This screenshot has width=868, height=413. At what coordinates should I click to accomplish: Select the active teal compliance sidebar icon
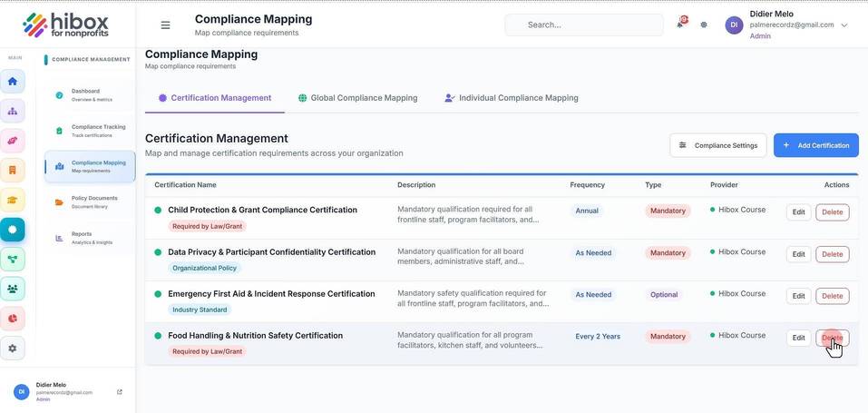pos(13,230)
